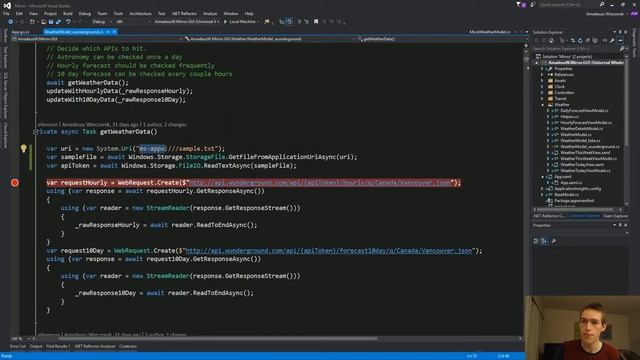
Task: Switch to the App.g.i.cs tab
Action: point(20,32)
